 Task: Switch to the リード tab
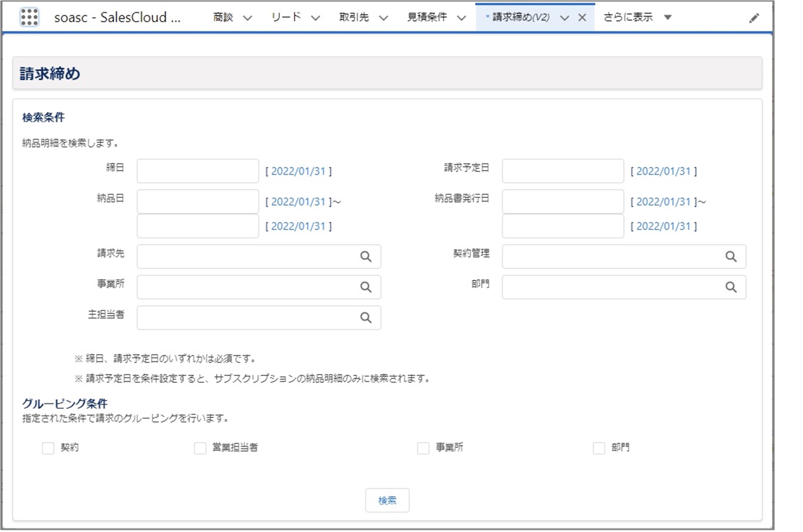coord(286,17)
